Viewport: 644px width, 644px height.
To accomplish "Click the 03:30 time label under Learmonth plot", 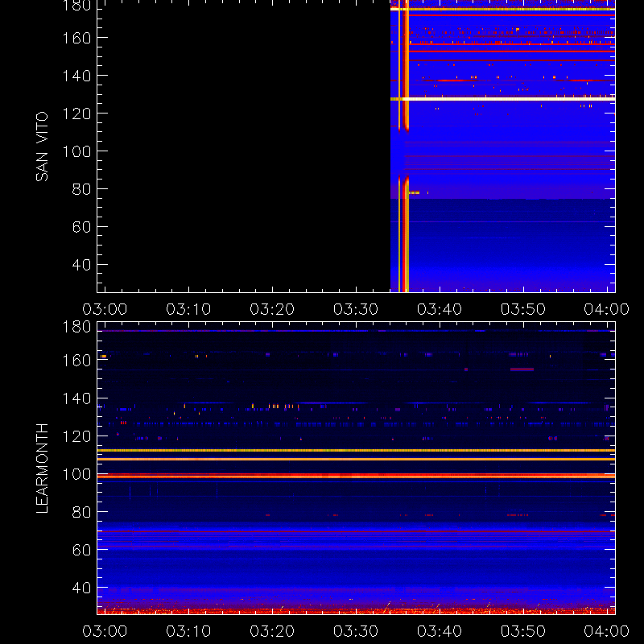I will [356, 631].
